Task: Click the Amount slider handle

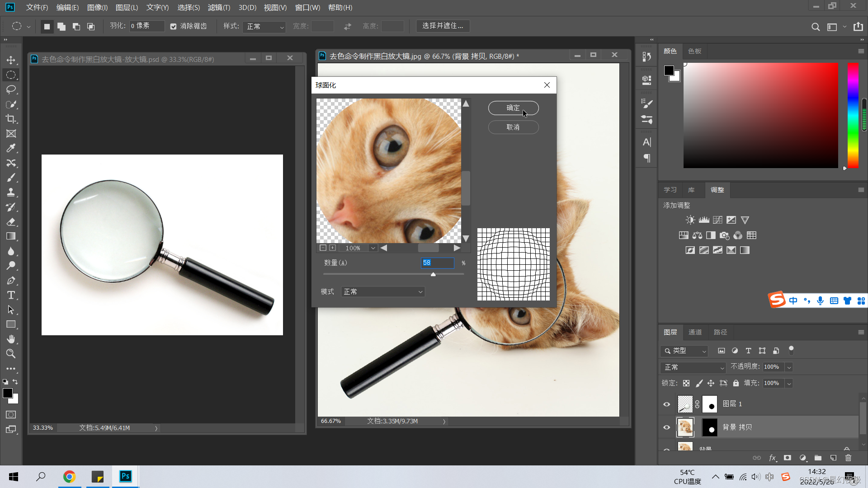Action: [433, 274]
